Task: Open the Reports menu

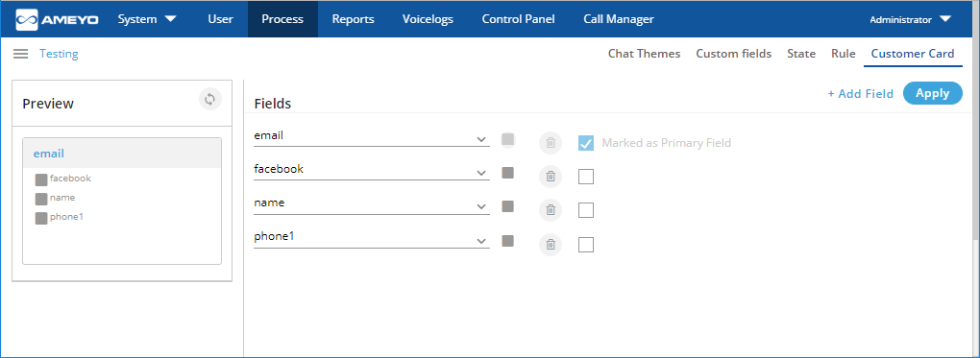Action: 354,19
